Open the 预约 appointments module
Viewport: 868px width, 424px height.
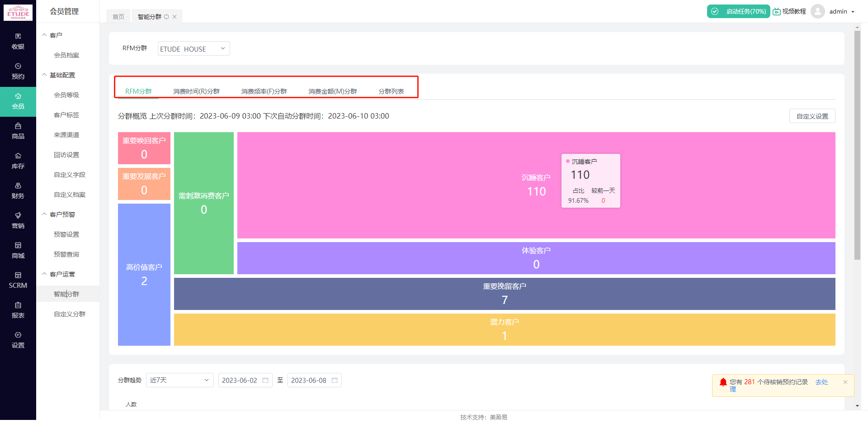point(18,71)
